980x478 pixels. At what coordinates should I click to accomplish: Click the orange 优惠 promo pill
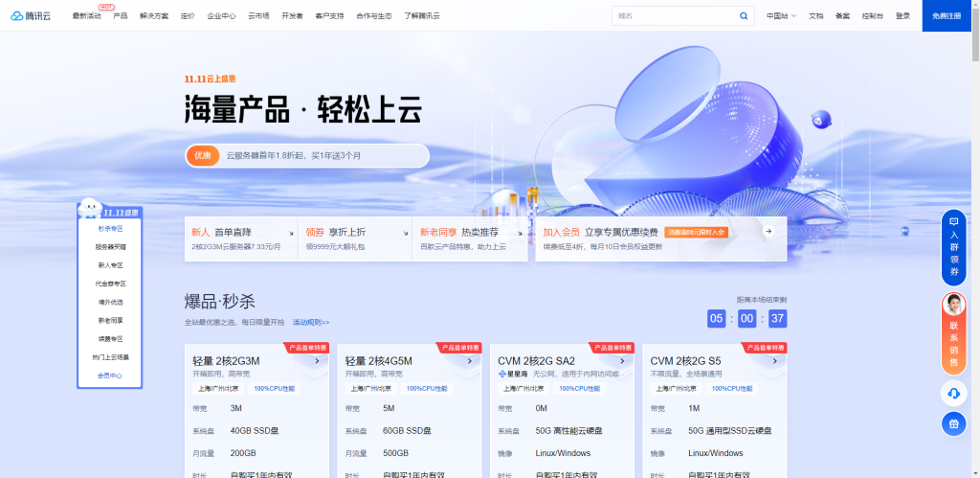pos(203,156)
